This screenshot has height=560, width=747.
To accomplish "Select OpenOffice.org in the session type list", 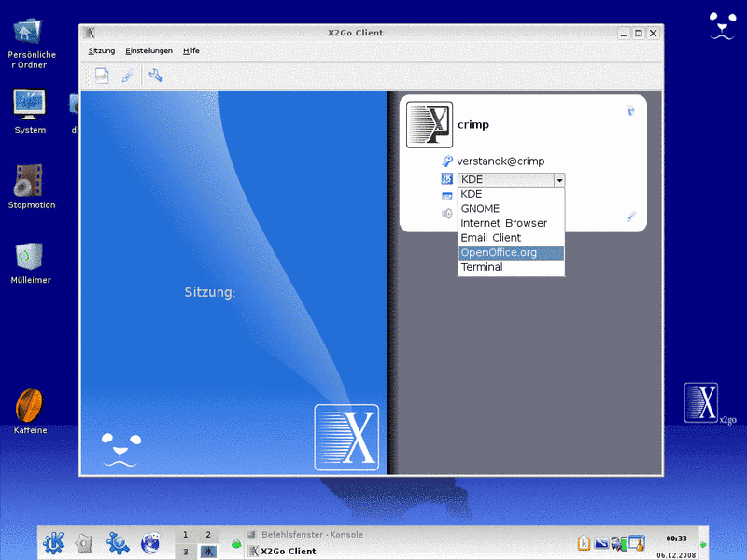I will tap(500, 252).
